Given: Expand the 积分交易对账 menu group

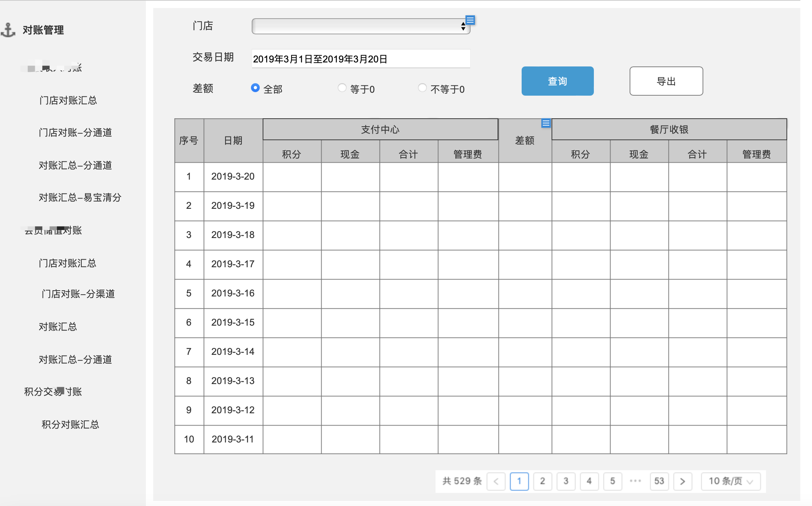Looking at the screenshot, I should [53, 392].
